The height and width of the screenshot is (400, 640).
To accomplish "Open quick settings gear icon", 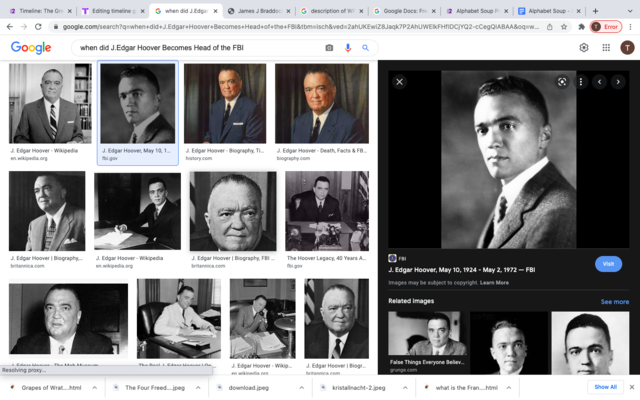I will 584,48.
